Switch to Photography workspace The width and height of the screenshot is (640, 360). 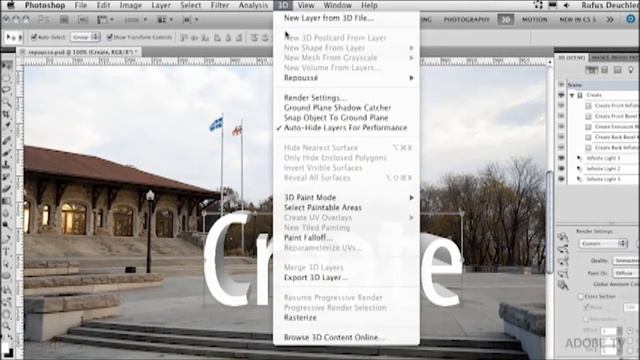pyautogui.click(x=466, y=20)
